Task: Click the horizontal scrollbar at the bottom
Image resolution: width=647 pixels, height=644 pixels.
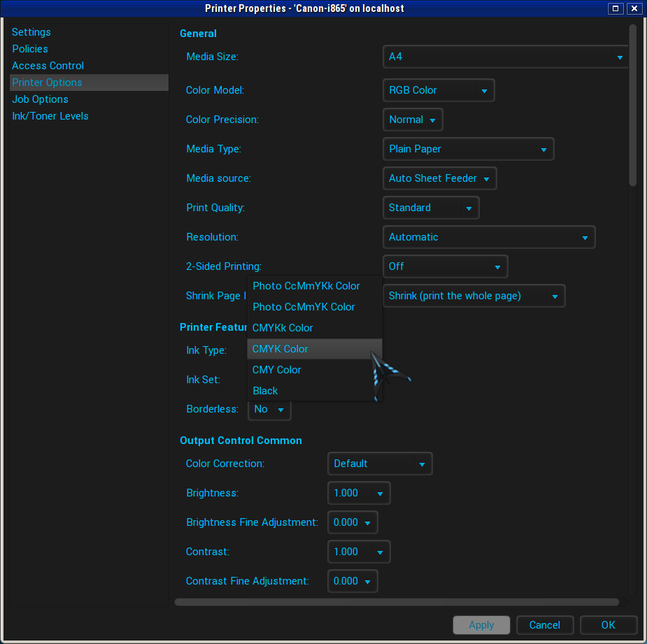Action: [397, 602]
